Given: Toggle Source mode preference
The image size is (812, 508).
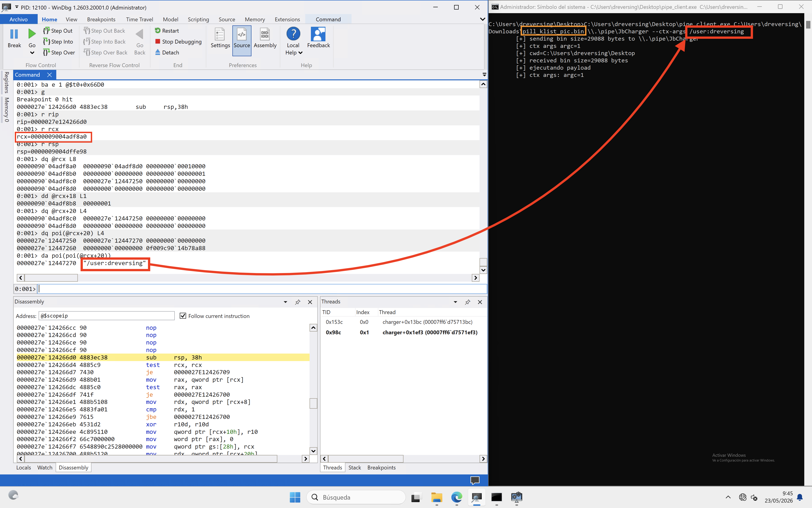Looking at the screenshot, I should click(x=242, y=40).
